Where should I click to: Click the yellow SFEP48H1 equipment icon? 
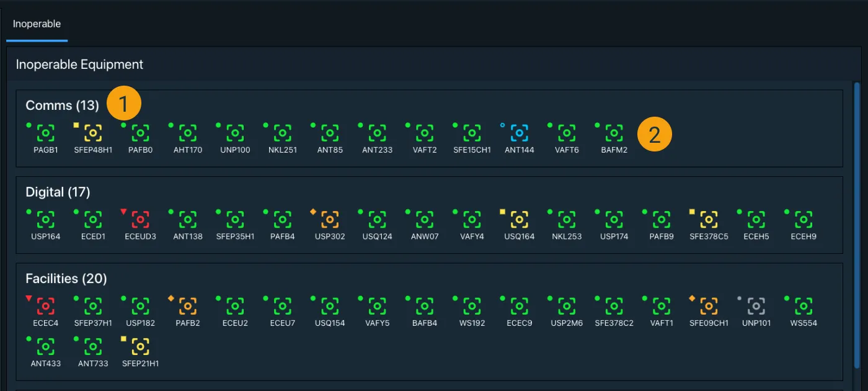click(93, 133)
